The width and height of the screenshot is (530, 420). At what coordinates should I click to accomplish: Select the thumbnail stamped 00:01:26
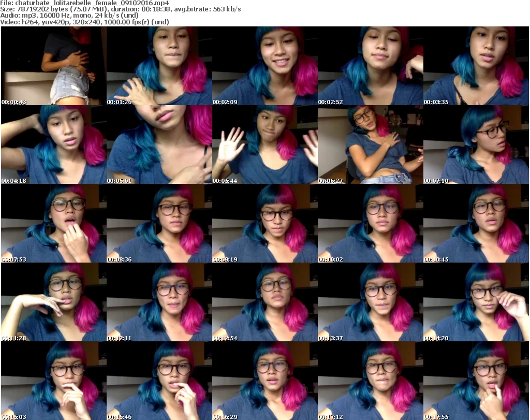coord(159,66)
